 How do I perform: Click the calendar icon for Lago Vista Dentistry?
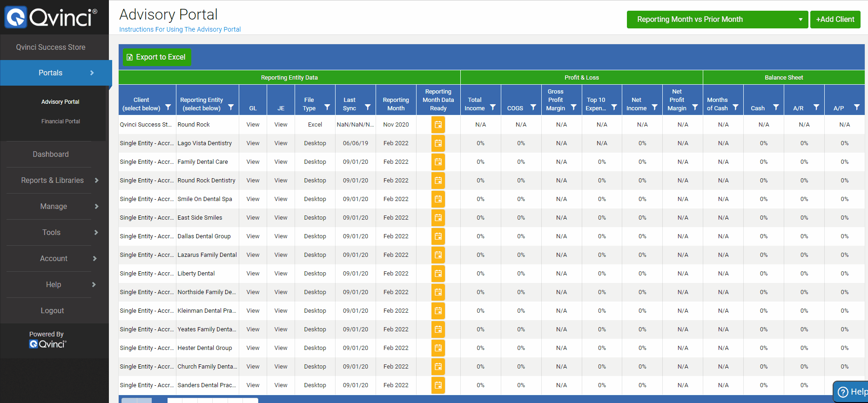pyautogui.click(x=438, y=143)
